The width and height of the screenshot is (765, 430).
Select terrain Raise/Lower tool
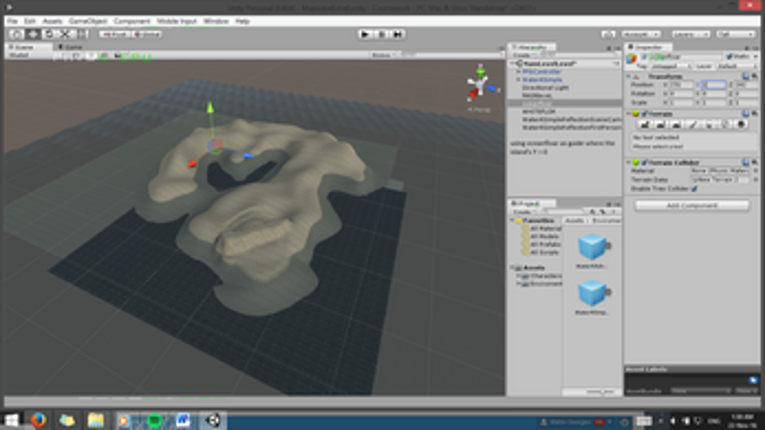(x=644, y=125)
